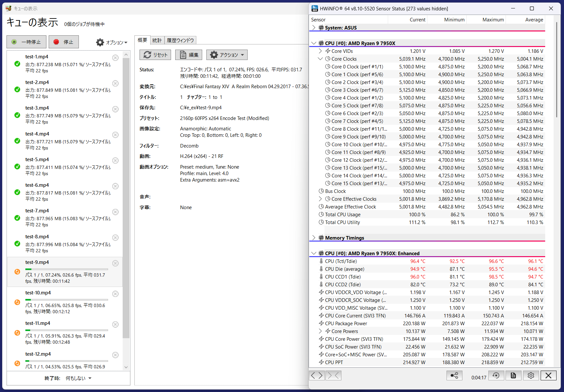The image size is (564, 392).
Task: Open HWiNFO logging file icon
Action: point(513,375)
